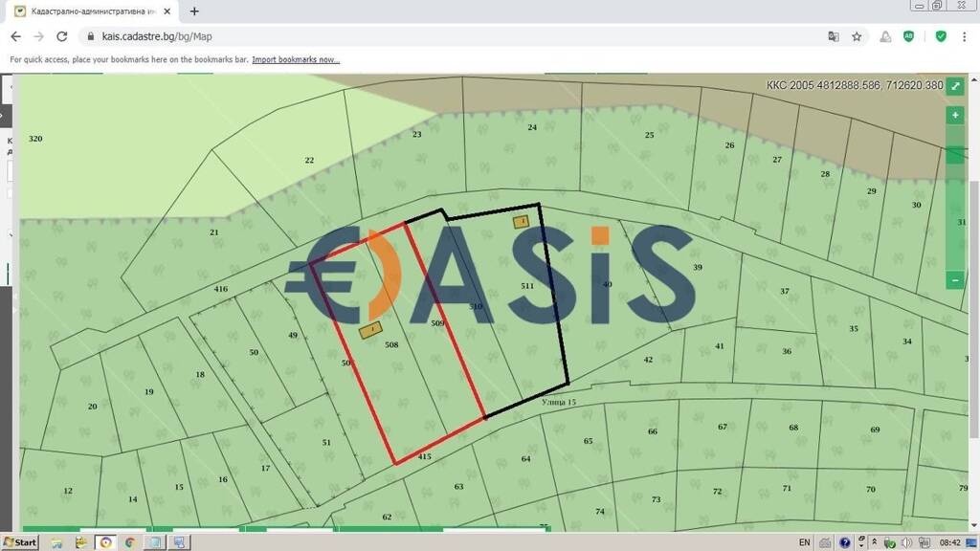Zoom out with the map minus button
The image size is (980, 551).
pyautogui.click(x=954, y=279)
